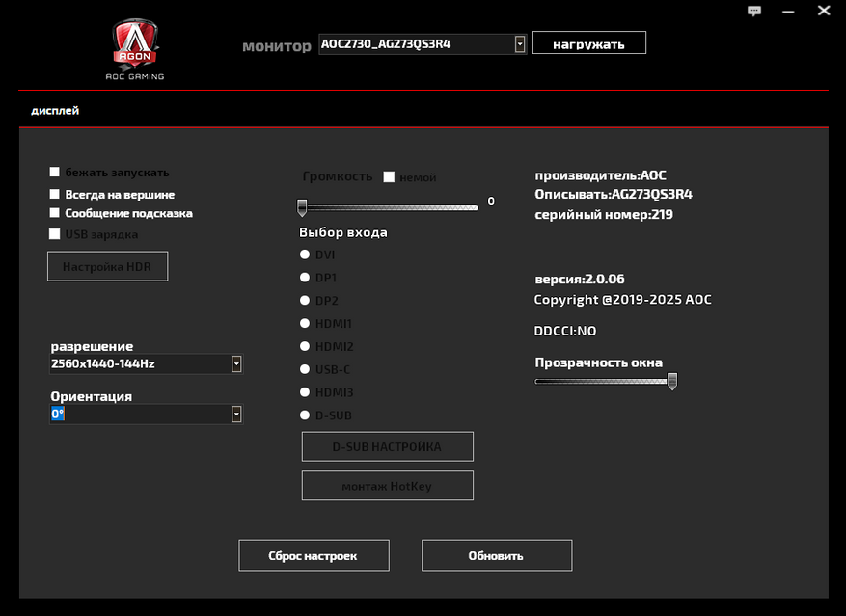846x616 pixels.
Task: Toggle 'Всегда на вершине' checkbox
Action: point(54,194)
